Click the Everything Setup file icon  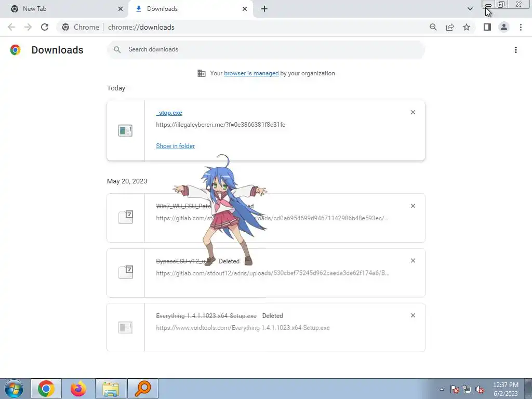pyautogui.click(x=125, y=327)
